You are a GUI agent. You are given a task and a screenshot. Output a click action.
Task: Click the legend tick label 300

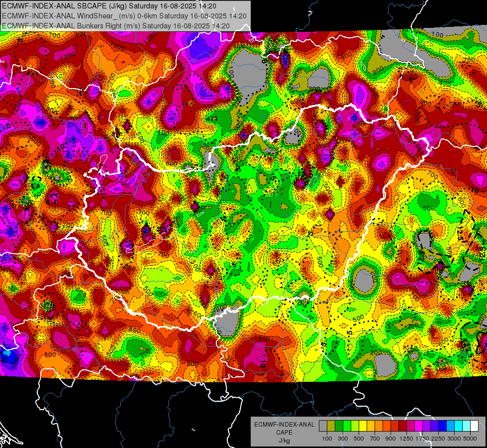(343, 439)
